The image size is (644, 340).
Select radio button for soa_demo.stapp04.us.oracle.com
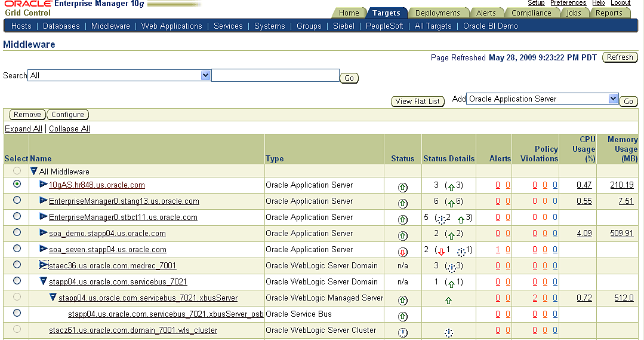coord(17,232)
